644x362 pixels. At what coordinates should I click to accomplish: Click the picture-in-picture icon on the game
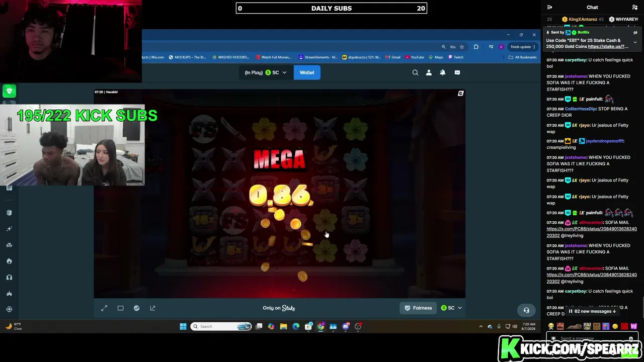[x=460, y=93]
